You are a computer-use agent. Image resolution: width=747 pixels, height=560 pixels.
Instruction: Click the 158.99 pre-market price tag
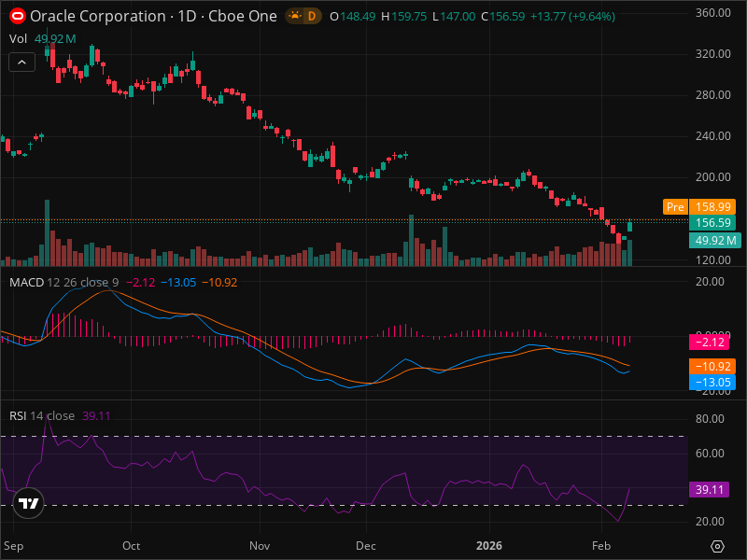coord(712,206)
